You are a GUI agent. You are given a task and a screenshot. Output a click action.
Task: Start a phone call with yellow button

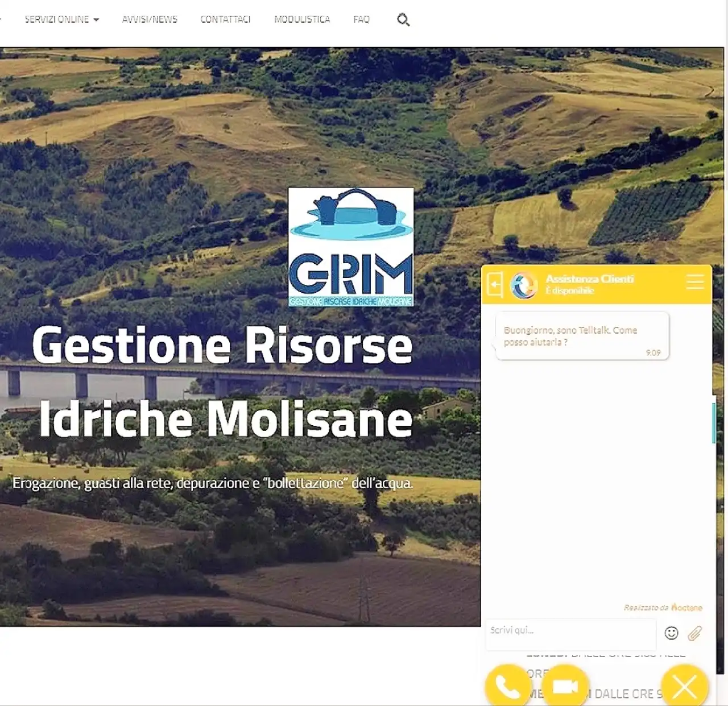(x=508, y=687)
